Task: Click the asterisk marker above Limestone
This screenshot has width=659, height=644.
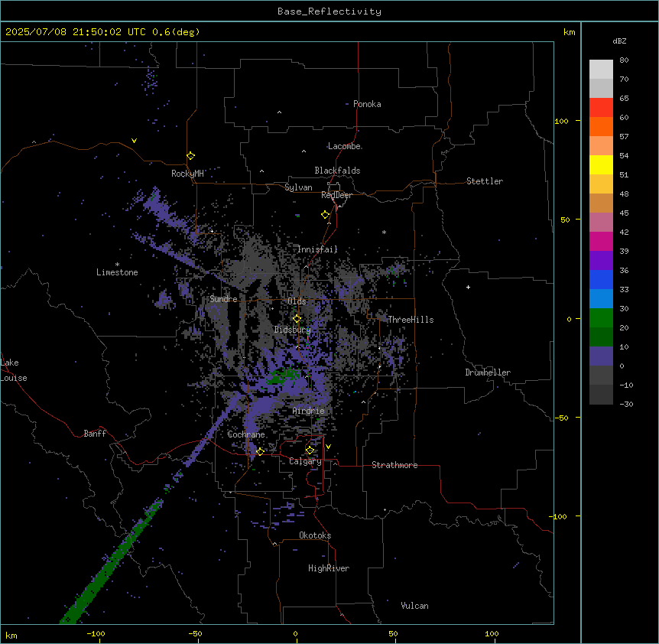Action: point(117,265)
